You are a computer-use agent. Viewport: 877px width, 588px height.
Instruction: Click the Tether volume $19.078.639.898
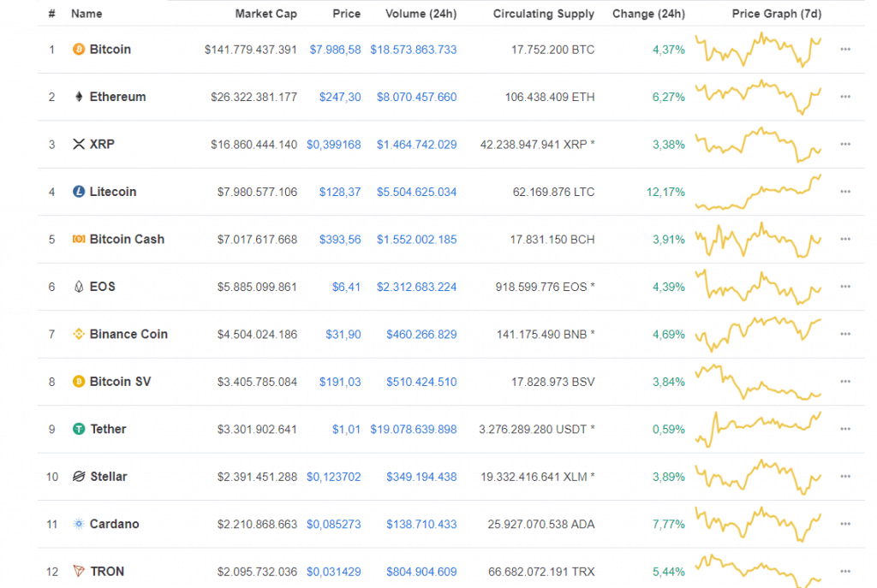414,430
